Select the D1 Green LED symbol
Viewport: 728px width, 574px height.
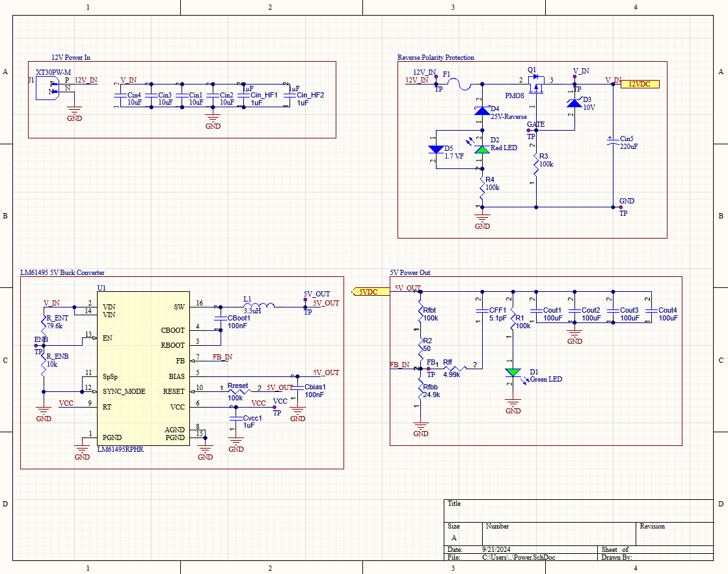click(x=513, y=372)
